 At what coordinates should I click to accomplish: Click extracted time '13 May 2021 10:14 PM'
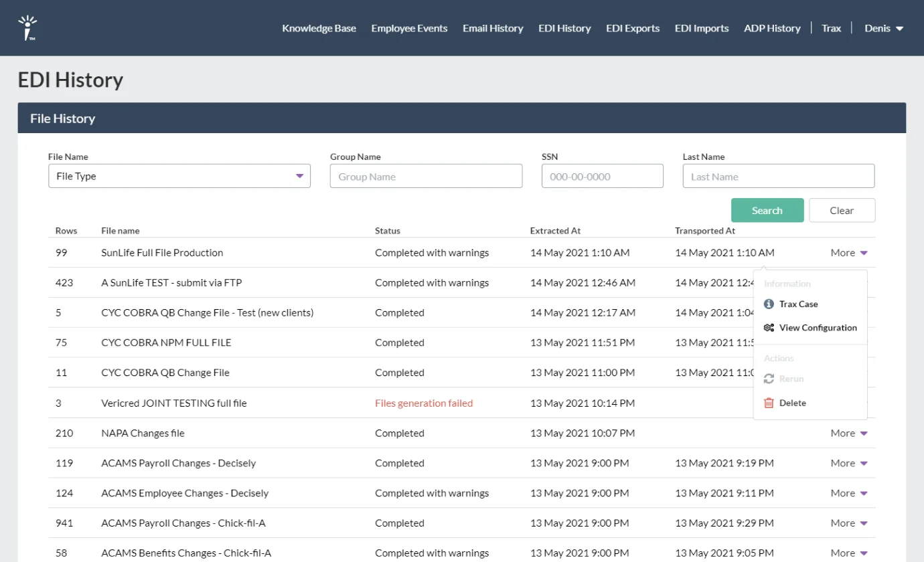(582, 403)
